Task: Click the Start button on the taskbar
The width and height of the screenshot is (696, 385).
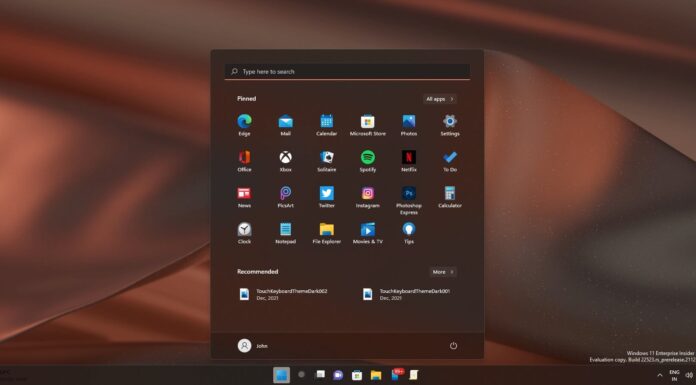Action: 281,375
